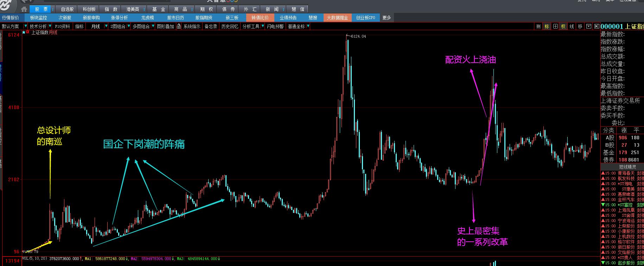Toggle the 标 marker button
This screenshot has height=266, width=644.
click(x=547, y=26)
